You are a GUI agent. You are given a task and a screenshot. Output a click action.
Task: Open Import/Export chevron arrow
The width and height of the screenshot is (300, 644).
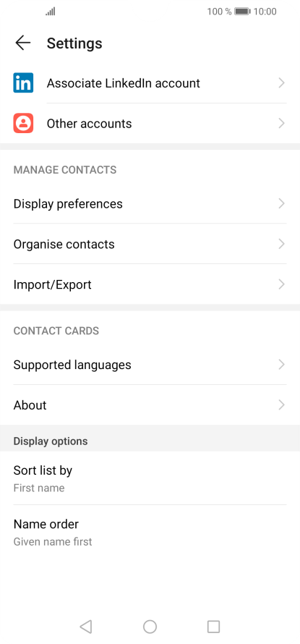point(281,284)
